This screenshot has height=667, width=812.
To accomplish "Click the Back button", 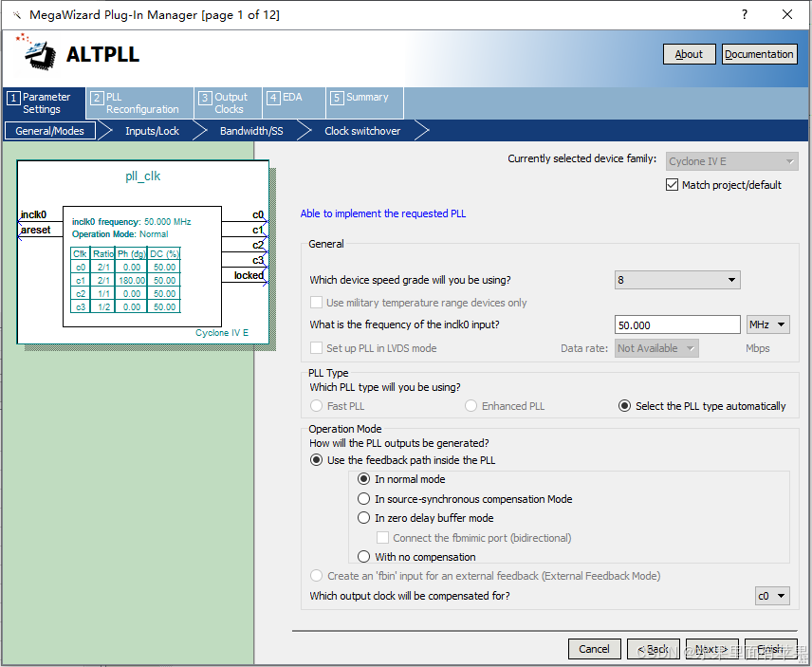I will tap(653, 649).
